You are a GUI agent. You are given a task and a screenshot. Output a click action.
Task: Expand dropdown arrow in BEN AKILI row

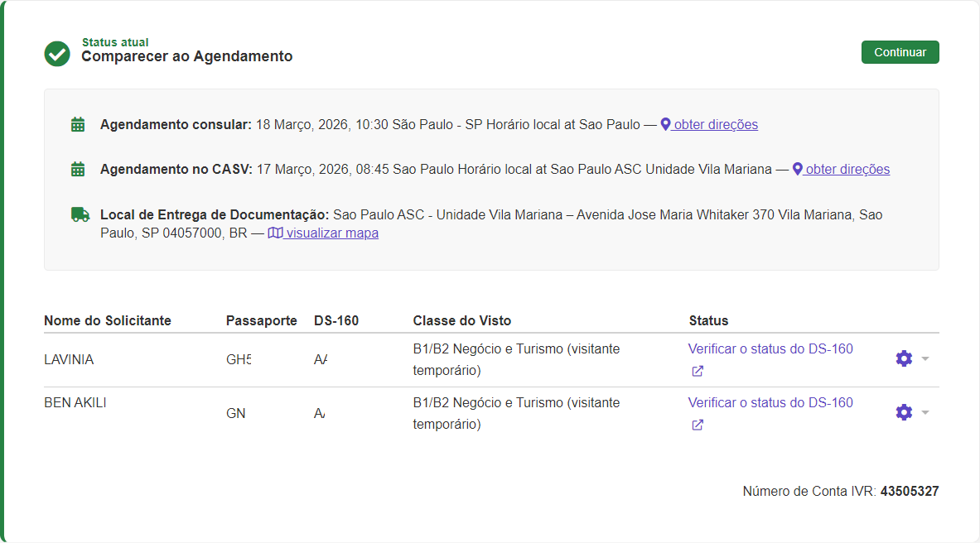(925, 412)
